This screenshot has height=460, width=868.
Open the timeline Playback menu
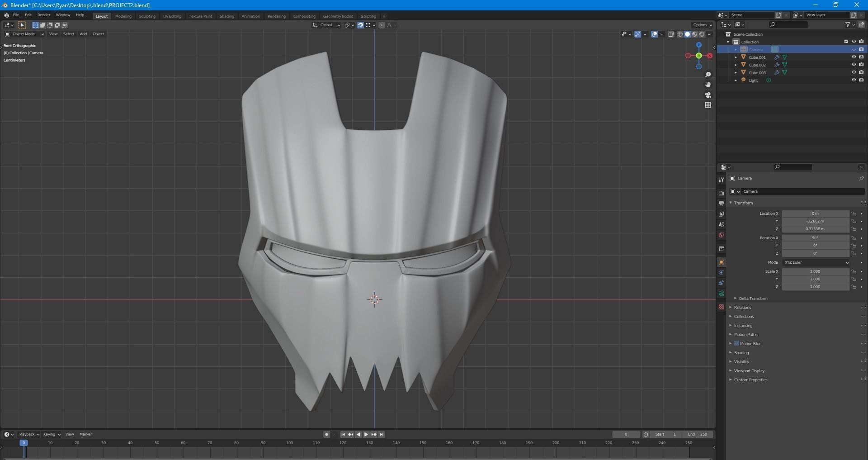(x=29, y=434)
